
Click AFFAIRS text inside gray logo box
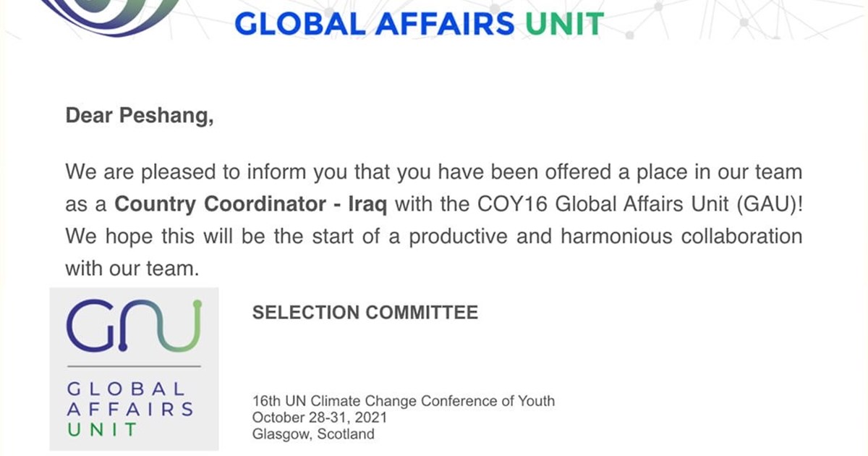click(x=130, y=409)
